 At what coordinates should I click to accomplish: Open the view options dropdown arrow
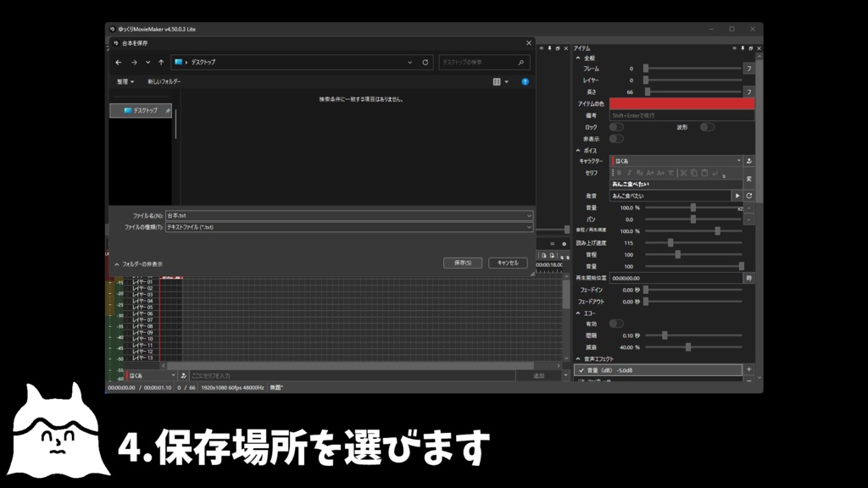pos(507,82)
